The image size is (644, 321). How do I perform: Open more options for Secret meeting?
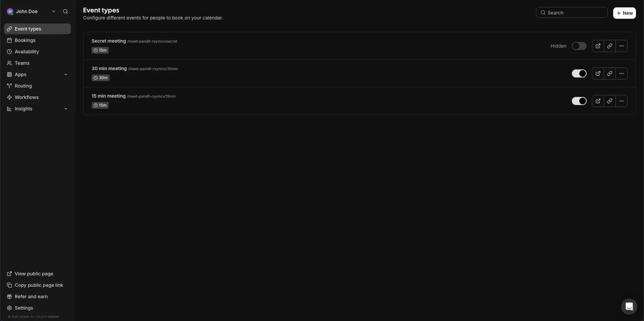pyautogui.click(x=621, y=46)
